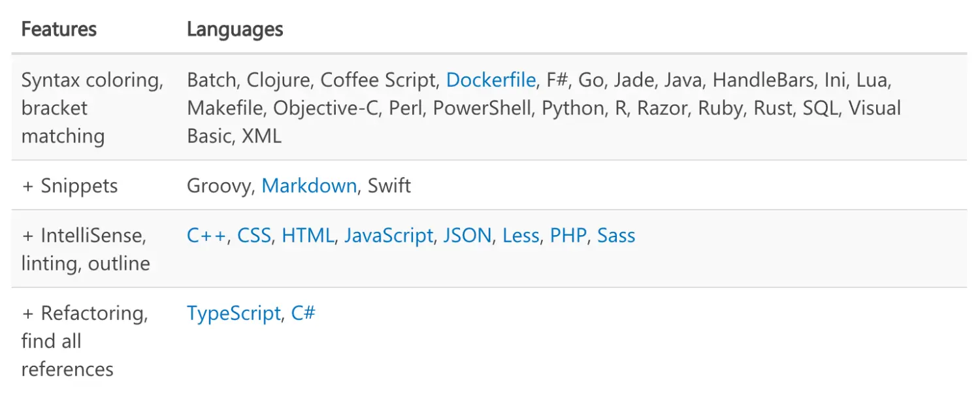Select the "+ Refactoring, find all references" cell
The image size is (980, 418).
click(x=93, y=342)
